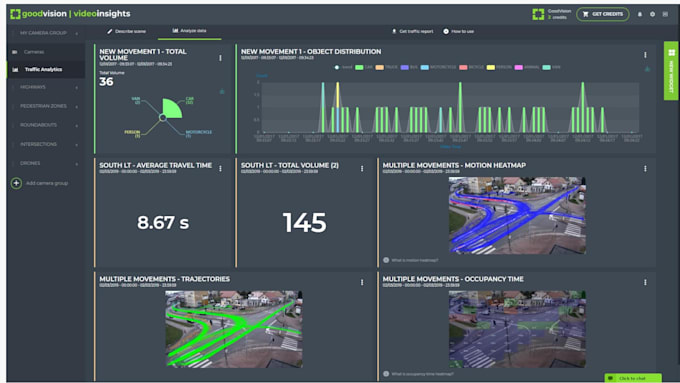Viewport: 680px width, 383px height.
Task: Expand the Drones camera group
Action: coord(46,164)
